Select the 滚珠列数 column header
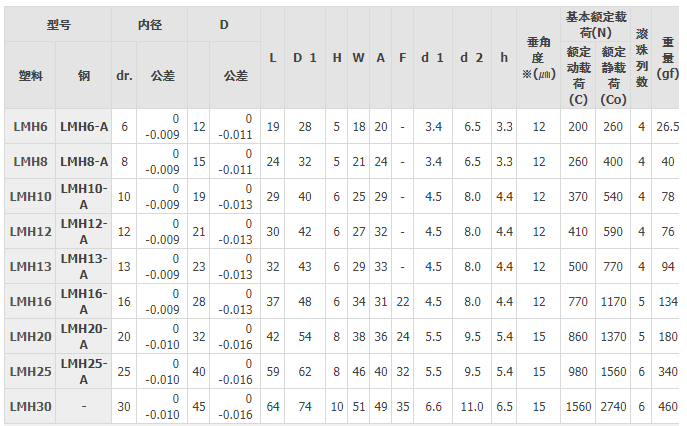 pos(641,57)
